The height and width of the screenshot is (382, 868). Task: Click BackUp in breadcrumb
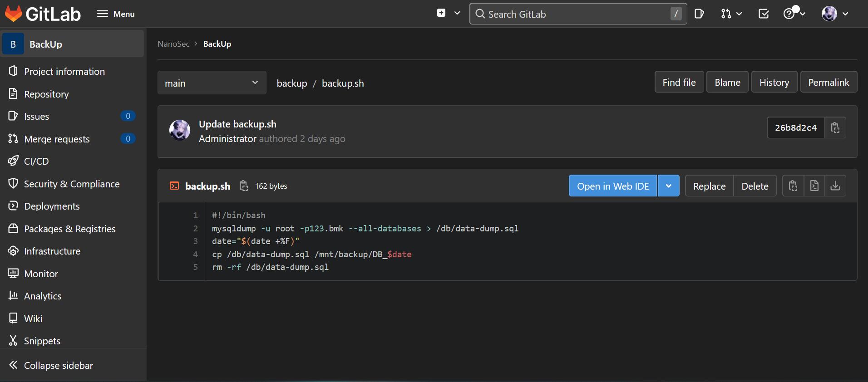[217, 44]
